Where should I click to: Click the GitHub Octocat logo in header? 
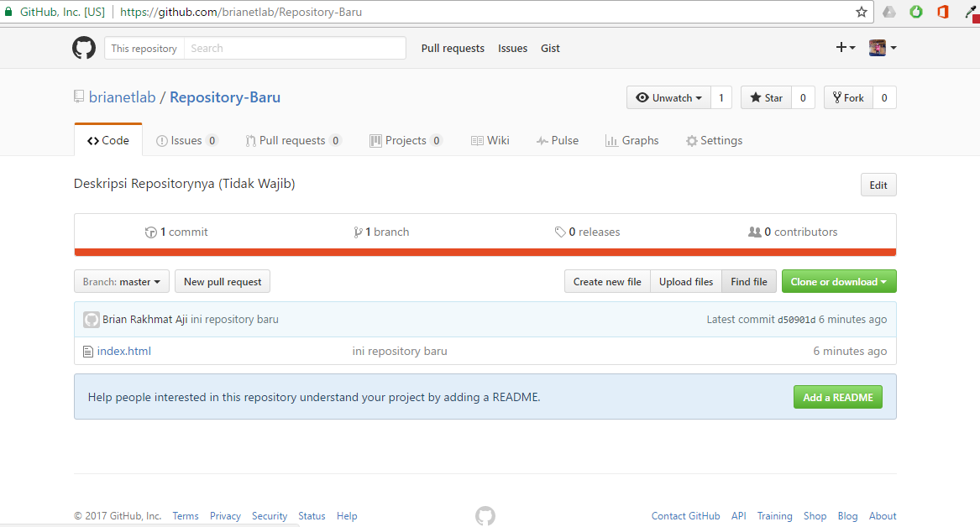84,48
